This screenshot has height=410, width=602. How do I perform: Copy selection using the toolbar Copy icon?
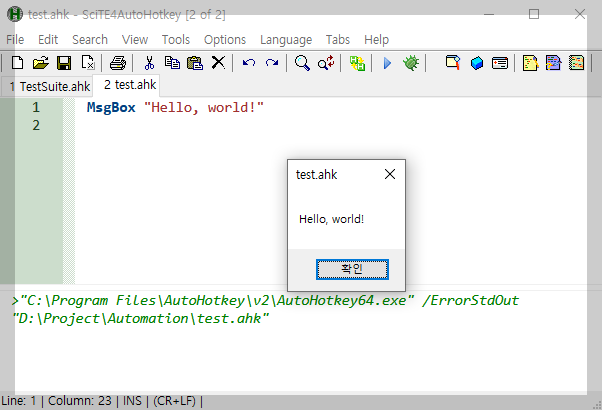(172, 63)
